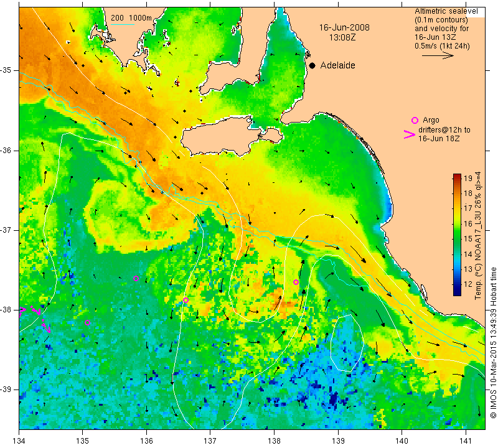Viewport: 498px width, 448px height.
Task: Select the Argo float circle near 136.6°E 37.9°S
Action: click(186, 301)
